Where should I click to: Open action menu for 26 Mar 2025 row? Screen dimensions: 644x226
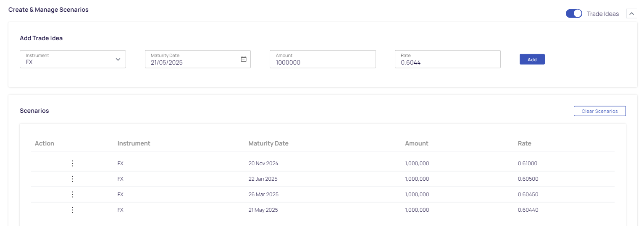[x=72, y=195]
